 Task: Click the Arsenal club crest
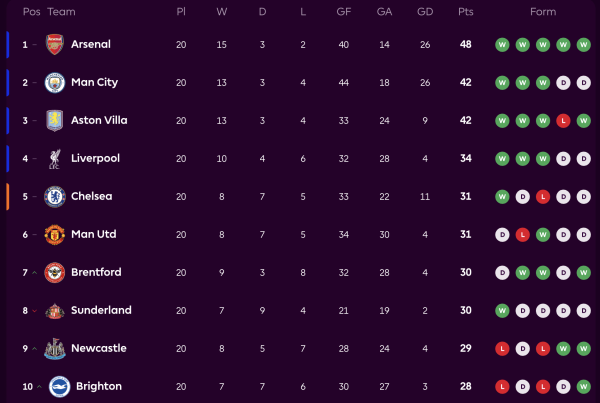pyautogui.click(x=54, y=44)
